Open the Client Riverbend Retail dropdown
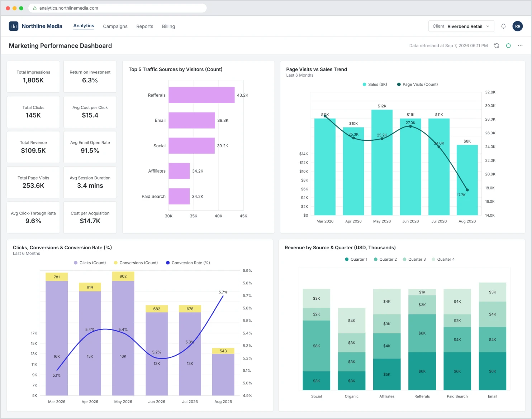Viewport: 532px width, 419px height. [x=461, y=26]
